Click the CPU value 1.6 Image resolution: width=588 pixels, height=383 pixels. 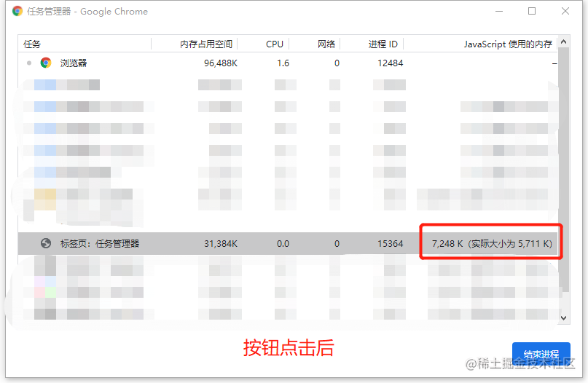pos(283,63)
